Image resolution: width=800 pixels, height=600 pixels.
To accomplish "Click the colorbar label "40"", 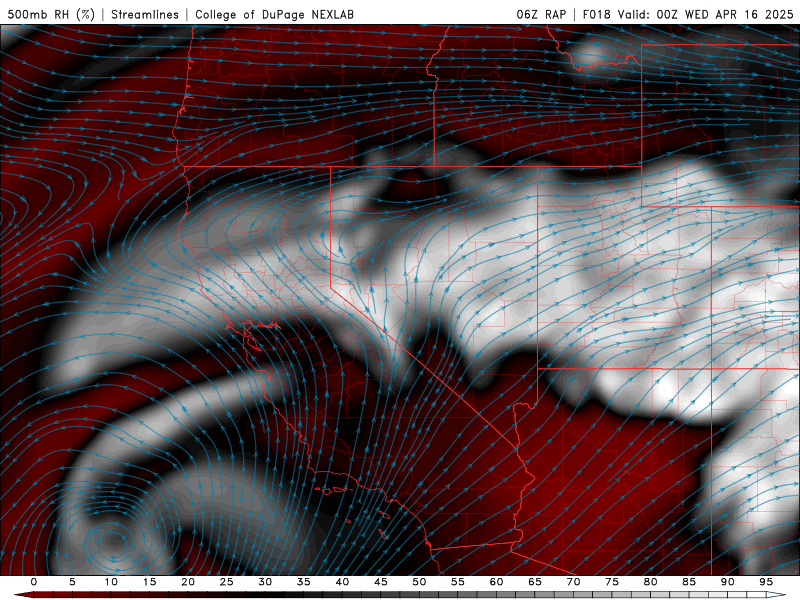I will (342, 582).
